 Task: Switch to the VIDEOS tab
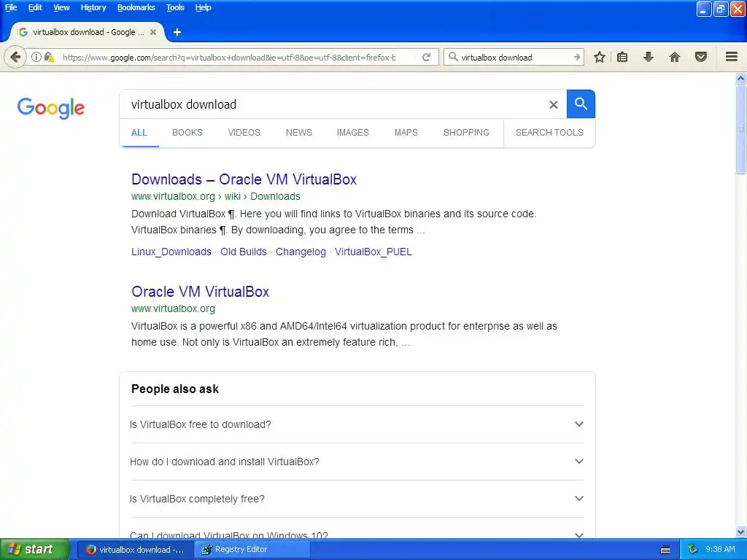coord(244,133)
